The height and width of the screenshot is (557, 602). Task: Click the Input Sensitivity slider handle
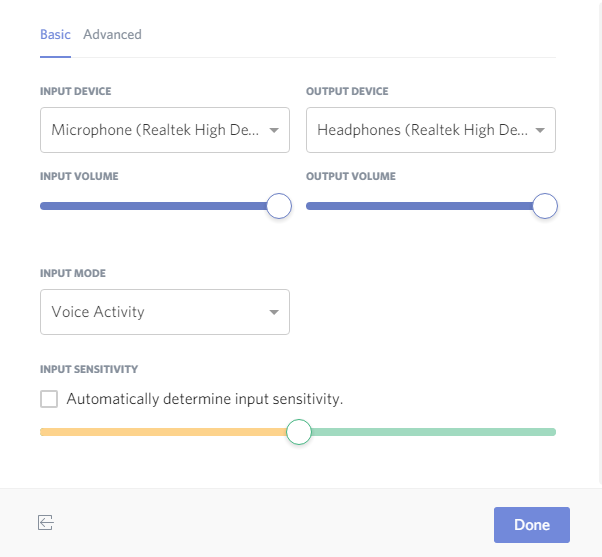(299, 432)
